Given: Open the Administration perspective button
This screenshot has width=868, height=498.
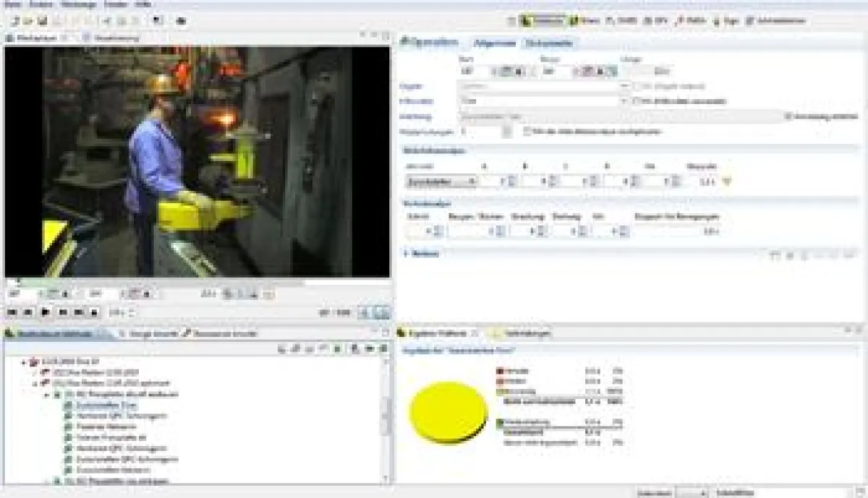Looking at the screenshot, I should [x=776, y=21].
